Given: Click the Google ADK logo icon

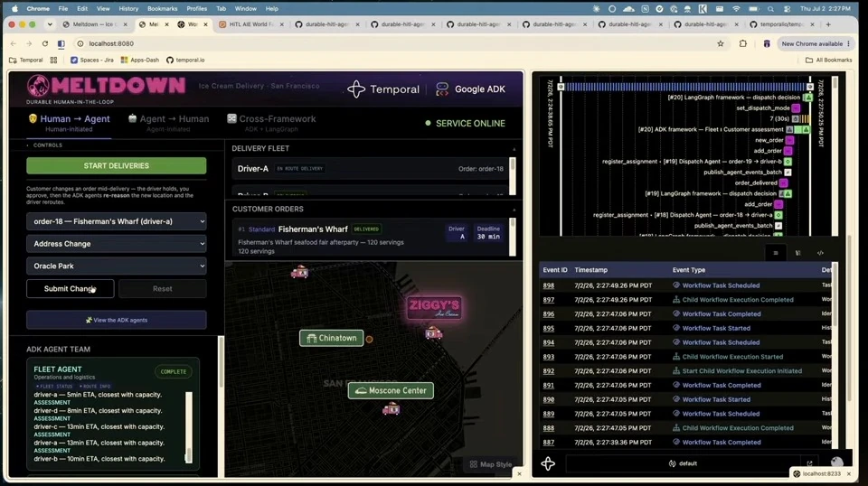Looking at the screenshot, I should (442, 89).
